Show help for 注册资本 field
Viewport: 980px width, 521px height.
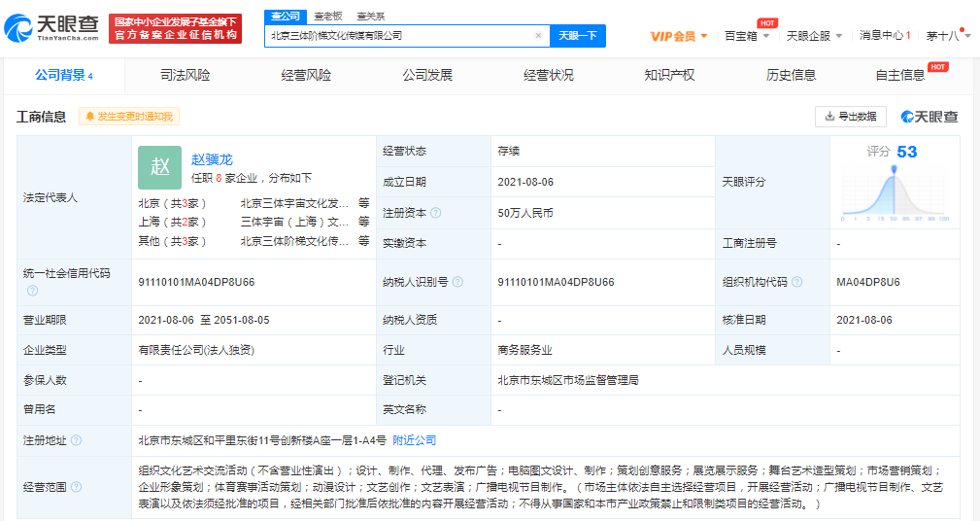tap(436, 213)
